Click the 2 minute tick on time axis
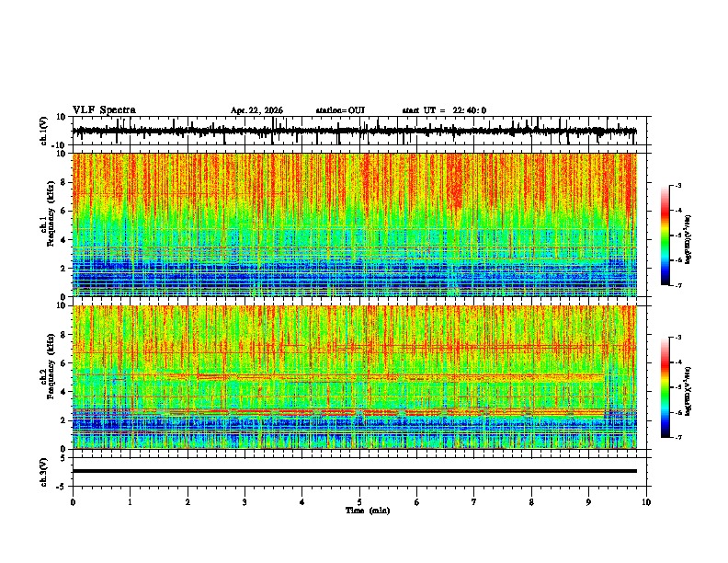The width and height of the screenshot is (728, 563). [x=188, y=502]
